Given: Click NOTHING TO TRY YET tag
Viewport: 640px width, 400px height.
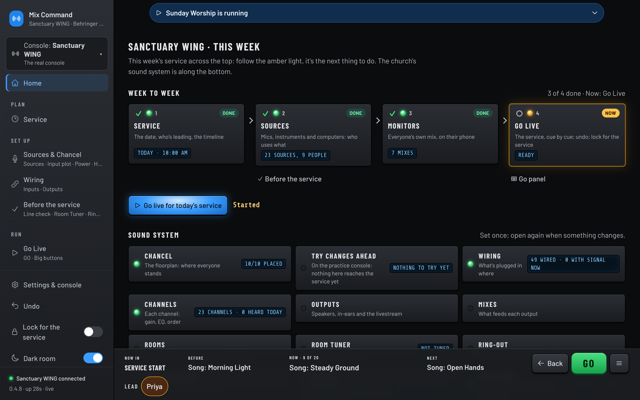Looking at the screenshot, I should 421,268.
